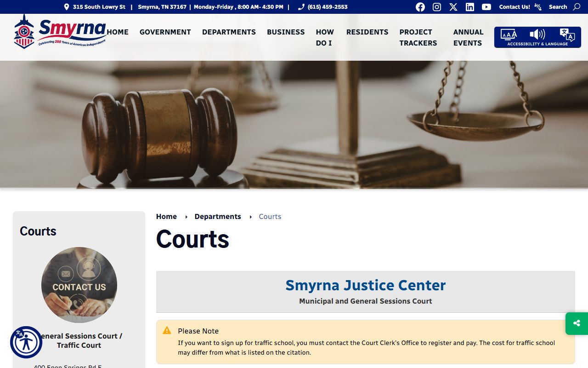Image resolution: width=588 pixels, height=368 pixels.
Task: Click the Contact Us! link
Action: [514, 7]
